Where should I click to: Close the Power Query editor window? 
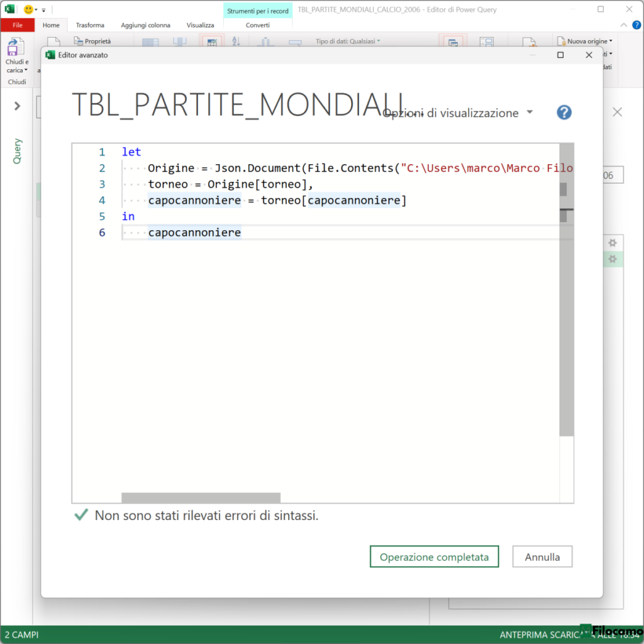pos(629,9)
